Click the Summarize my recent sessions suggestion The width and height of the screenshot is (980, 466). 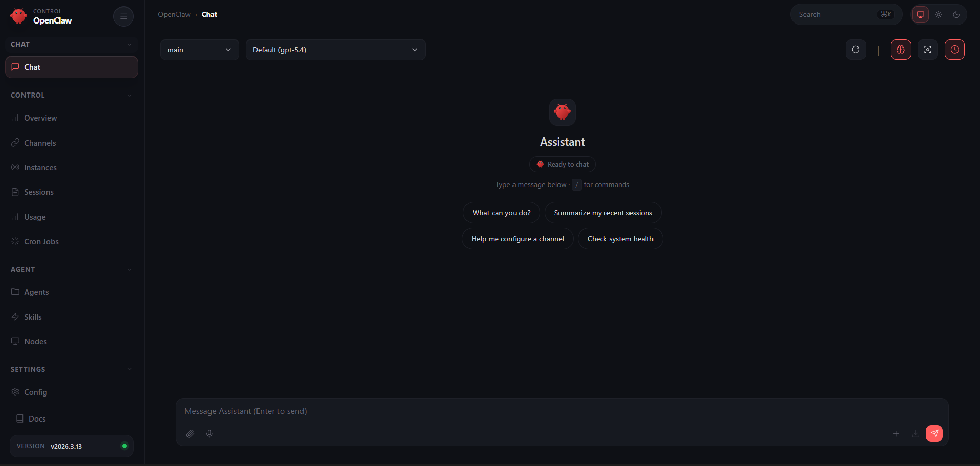pyautogui.click(x=602, y=213)
